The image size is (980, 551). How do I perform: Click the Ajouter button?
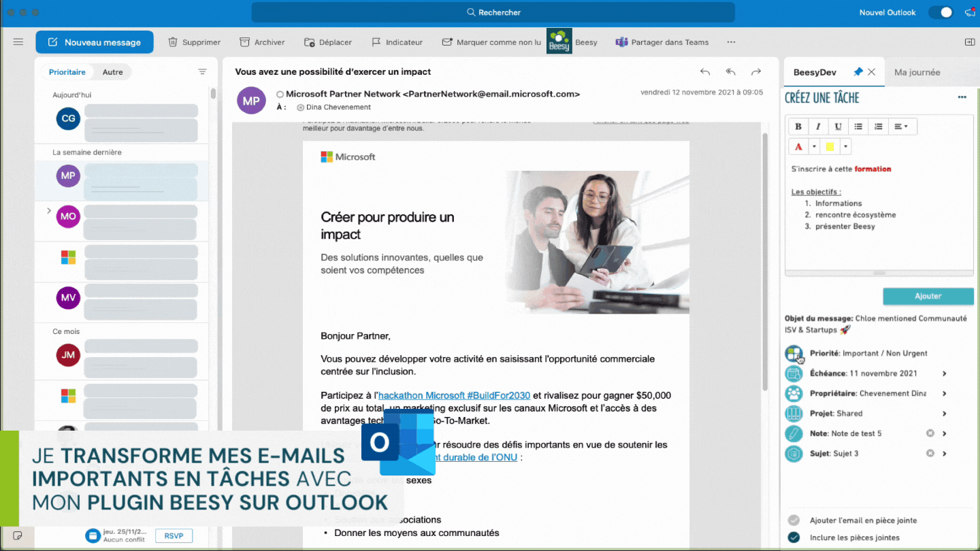[928, 296]
